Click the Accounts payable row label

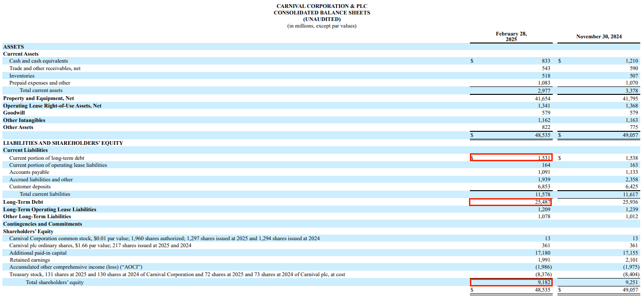[29, 172]
